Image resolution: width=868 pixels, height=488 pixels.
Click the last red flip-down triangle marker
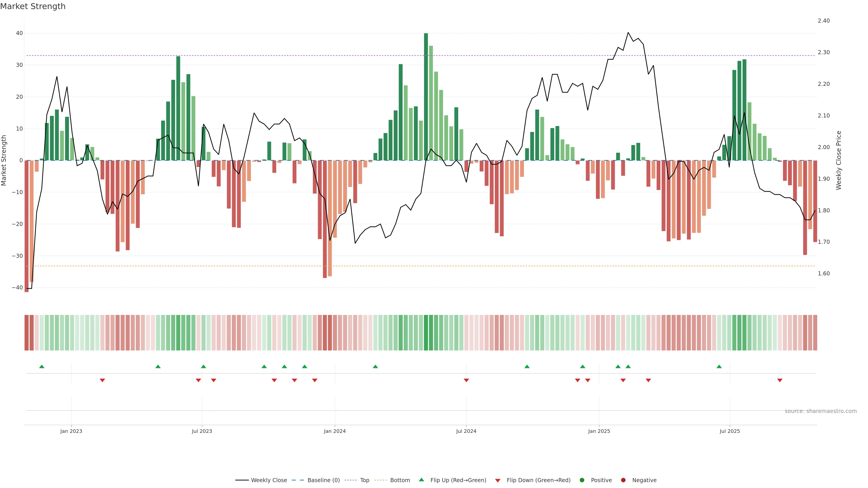coord(780,380)
